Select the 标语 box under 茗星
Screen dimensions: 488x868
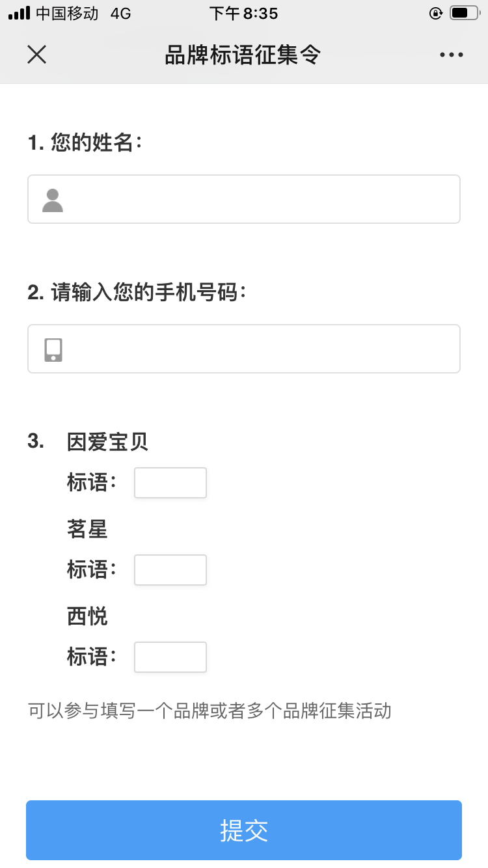pos(170,570)
